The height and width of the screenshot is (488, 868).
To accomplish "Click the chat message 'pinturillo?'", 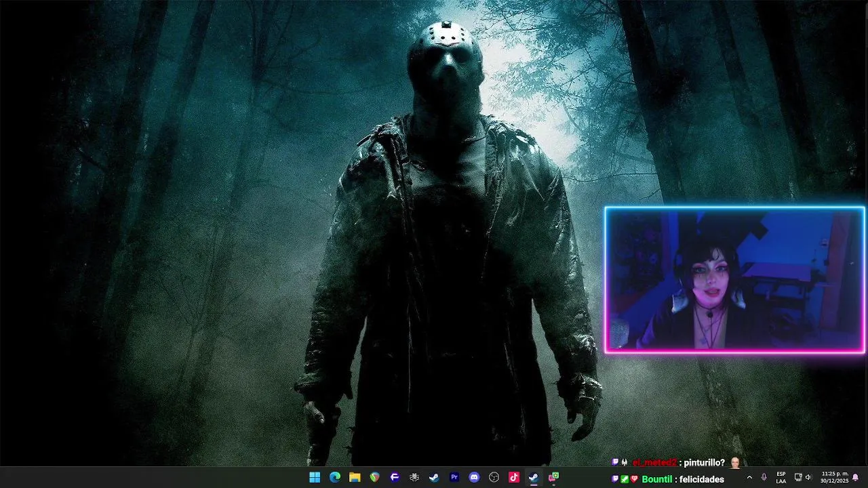I will (704, 462).
